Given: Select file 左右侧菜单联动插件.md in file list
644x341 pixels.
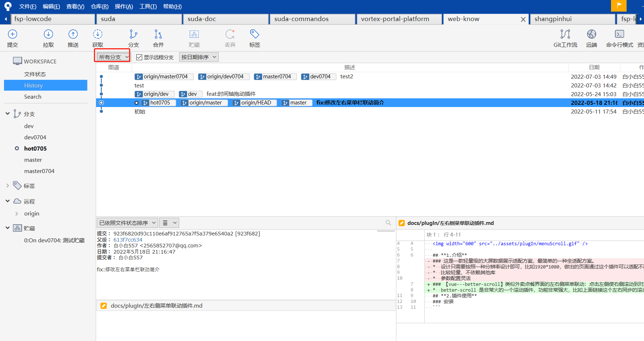Looking at the screenshot, I should pos(246,306).
